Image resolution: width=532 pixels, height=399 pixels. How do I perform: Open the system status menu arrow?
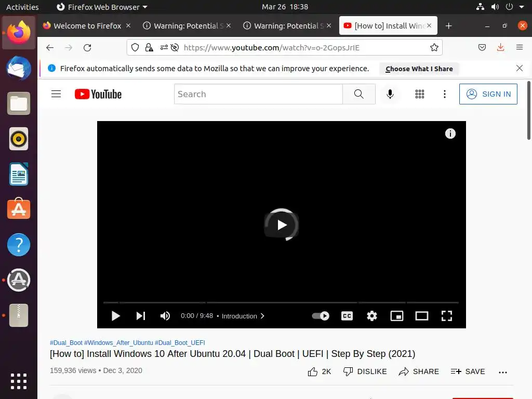pyautogui.click(x=522, y=7)
